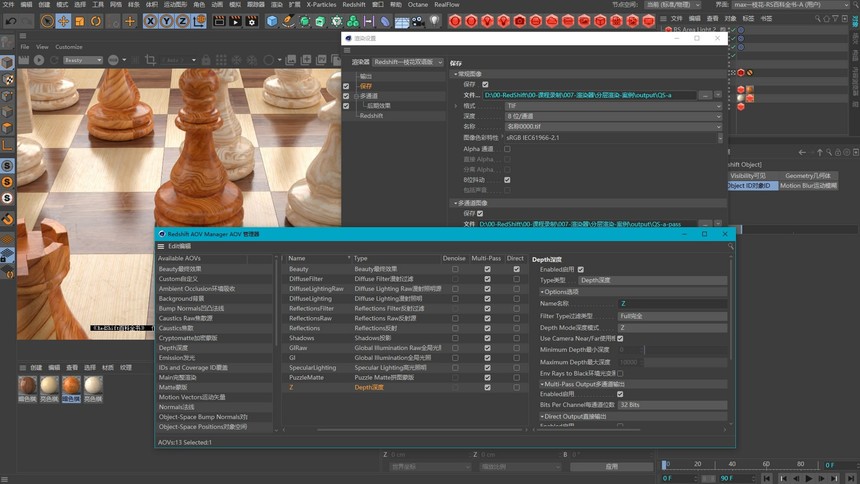
Task: Toggle the Y axis lock
Action: click(x=166, y=21)
